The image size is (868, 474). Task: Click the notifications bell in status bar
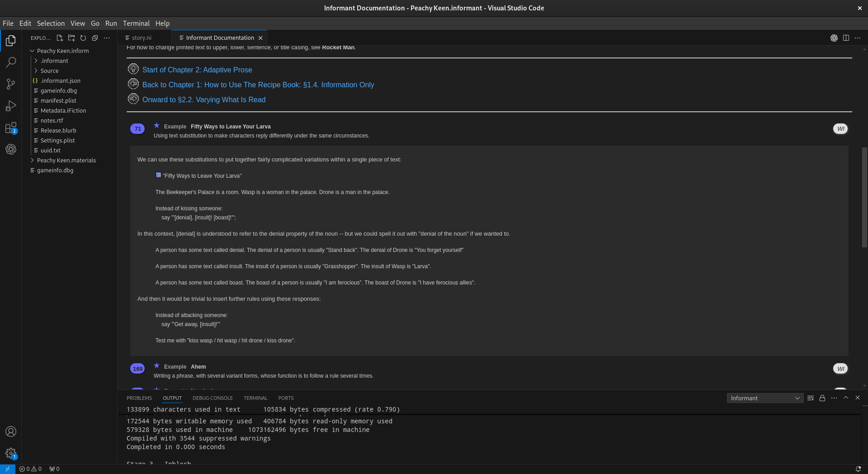pyautogui.click(x=858, y=469)
